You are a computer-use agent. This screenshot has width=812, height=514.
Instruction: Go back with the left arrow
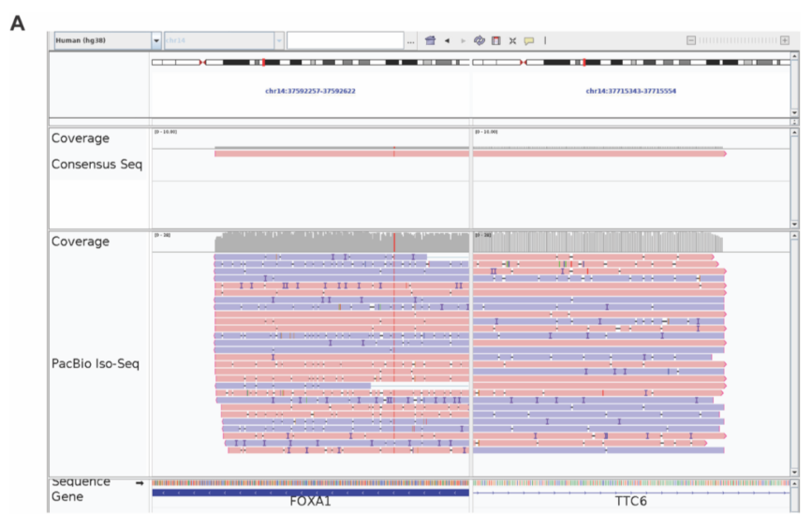[x=447, y=40]
